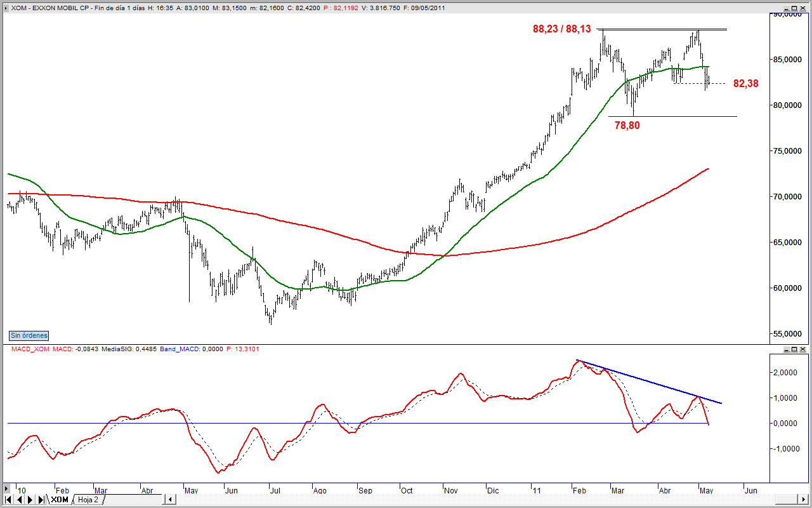
Task: Click the Sin órdenes label
Action: [29, 335]
